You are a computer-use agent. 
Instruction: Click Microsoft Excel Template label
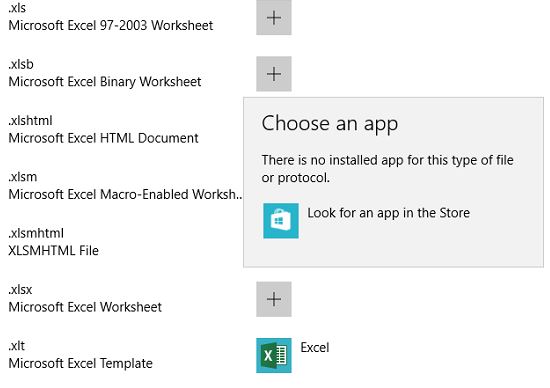[x=80, y=363]
